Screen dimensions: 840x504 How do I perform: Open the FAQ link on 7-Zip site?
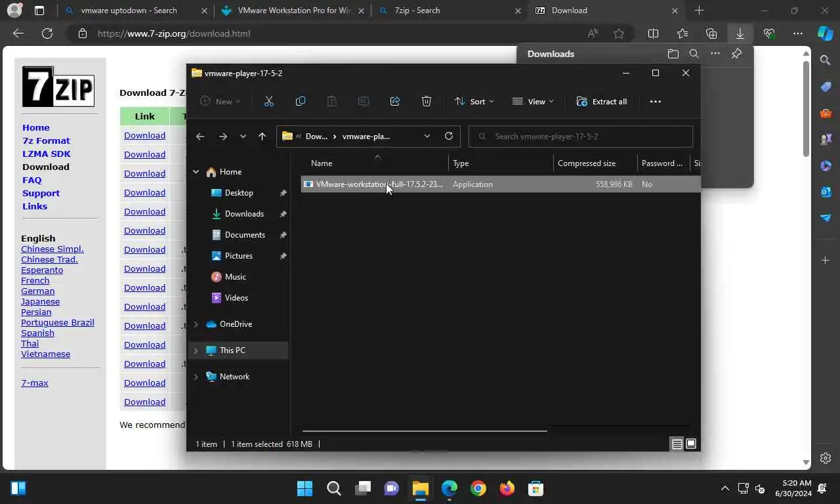[32, 180]
